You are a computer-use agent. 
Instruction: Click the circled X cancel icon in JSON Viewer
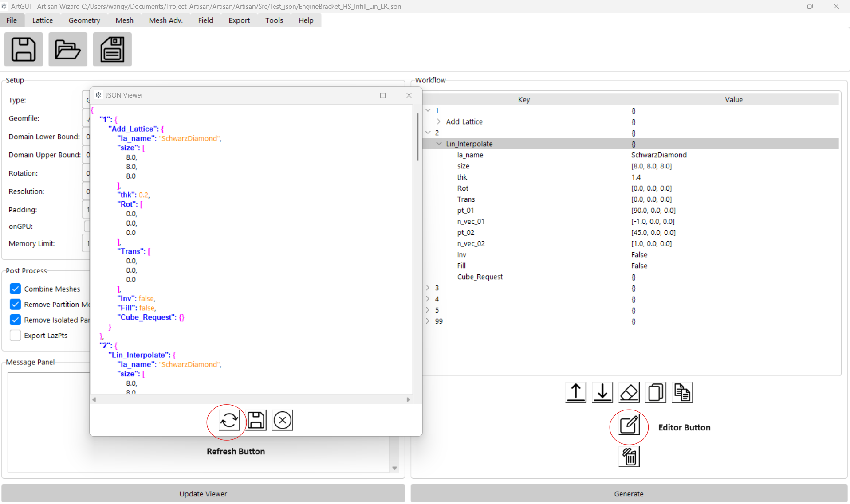coord(283,420)
